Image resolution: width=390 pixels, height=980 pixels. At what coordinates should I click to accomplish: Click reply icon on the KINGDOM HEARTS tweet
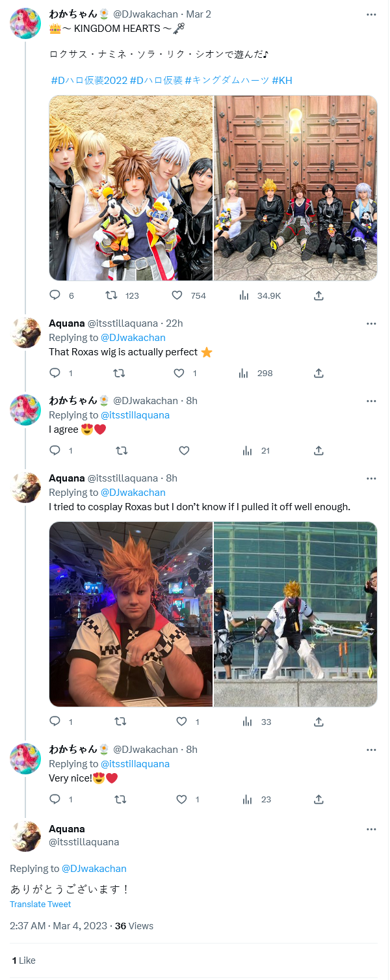pyautogui.click(x=55, y=295)
